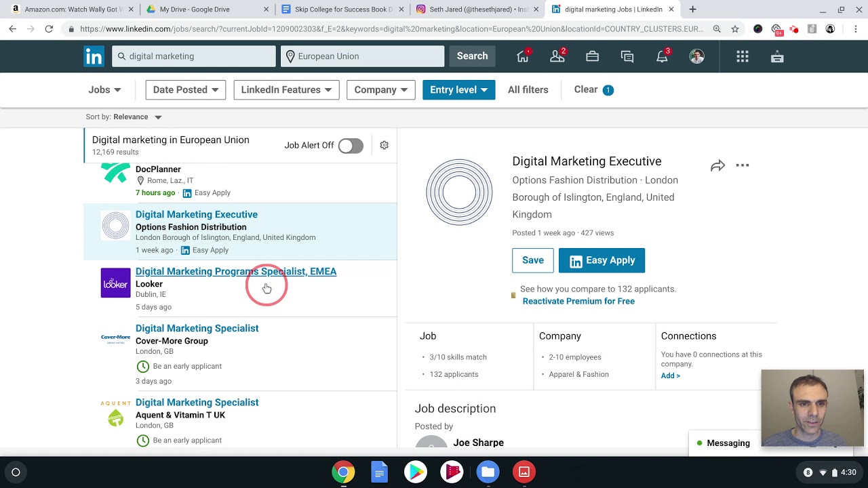Open Aquent Digital Marketing Specialist listing
This screenshot has width=868, height=488.
coord(197,402)
